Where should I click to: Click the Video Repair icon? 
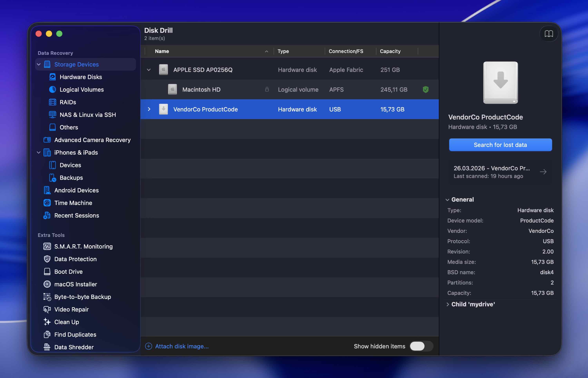pyautogui.click(x=47, y=309)
